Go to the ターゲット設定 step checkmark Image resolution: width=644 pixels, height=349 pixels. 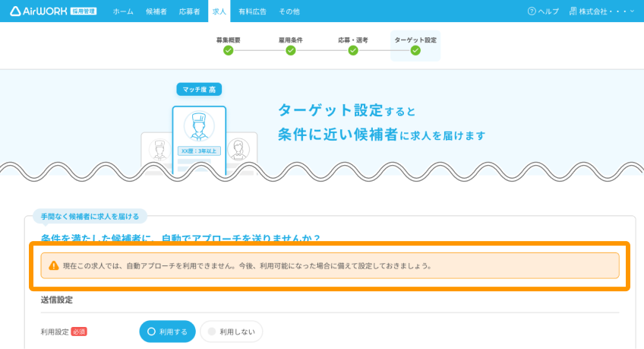tap(415, 50)
